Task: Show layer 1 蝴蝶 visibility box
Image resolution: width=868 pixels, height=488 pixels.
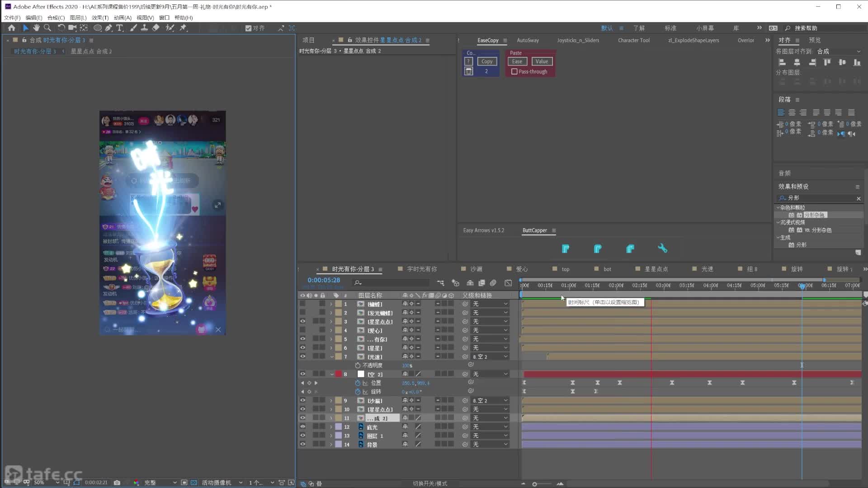Action: [x=302, y=304]
